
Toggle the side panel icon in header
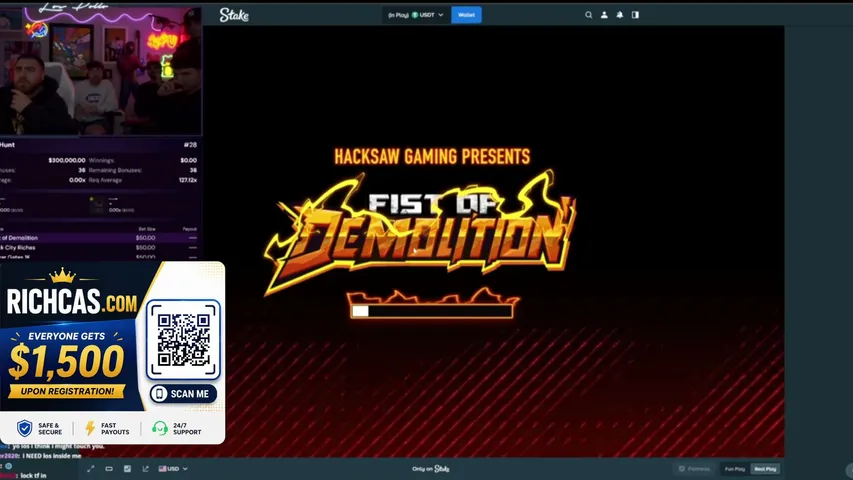click(635, 15)
